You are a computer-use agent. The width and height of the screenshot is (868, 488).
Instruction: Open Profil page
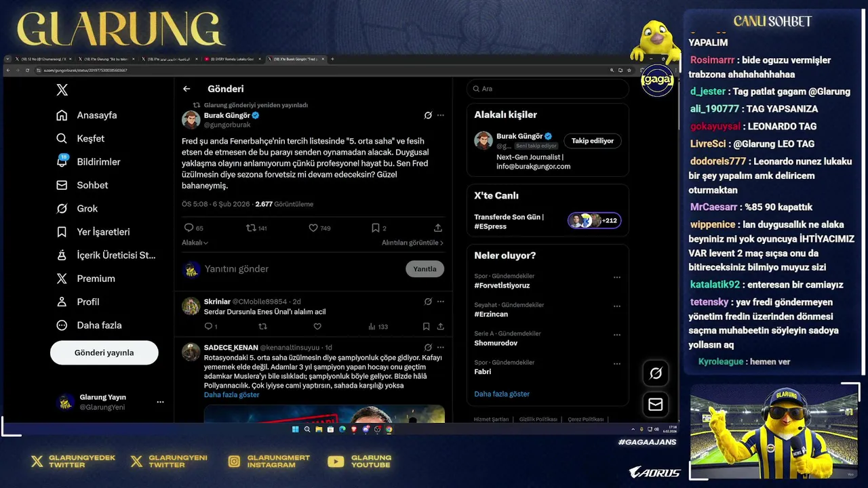point(77,302)
